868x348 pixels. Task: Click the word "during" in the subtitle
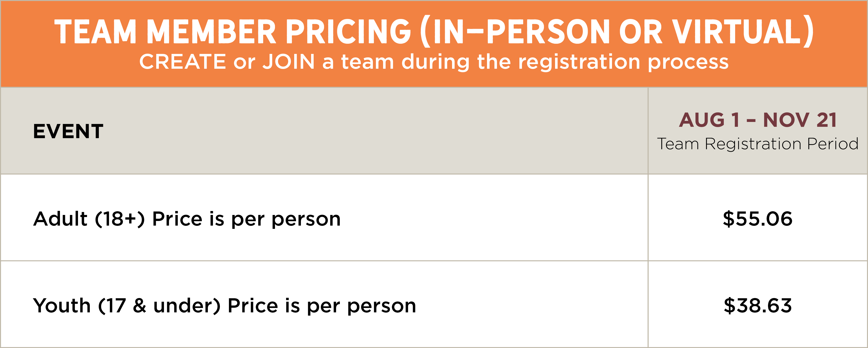pos(435,62)
